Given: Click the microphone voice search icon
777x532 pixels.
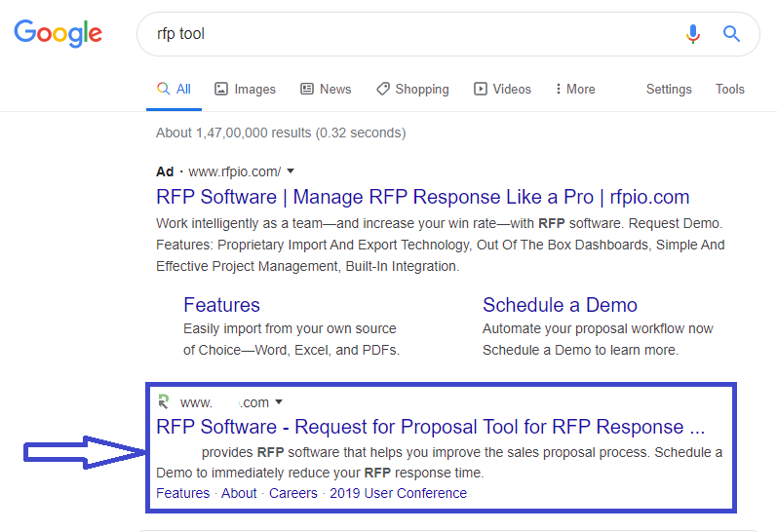Looking at the screenshot, I should [x=693, y=34].
